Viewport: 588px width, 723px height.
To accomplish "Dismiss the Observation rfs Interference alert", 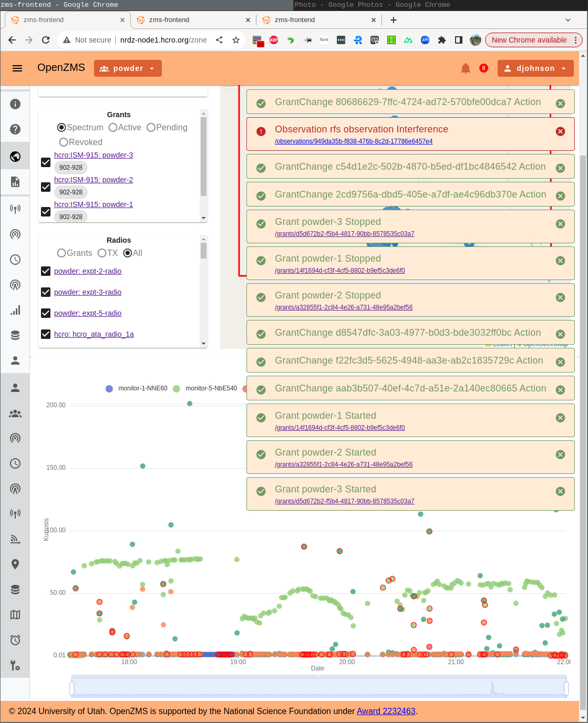I will (561, 131).
